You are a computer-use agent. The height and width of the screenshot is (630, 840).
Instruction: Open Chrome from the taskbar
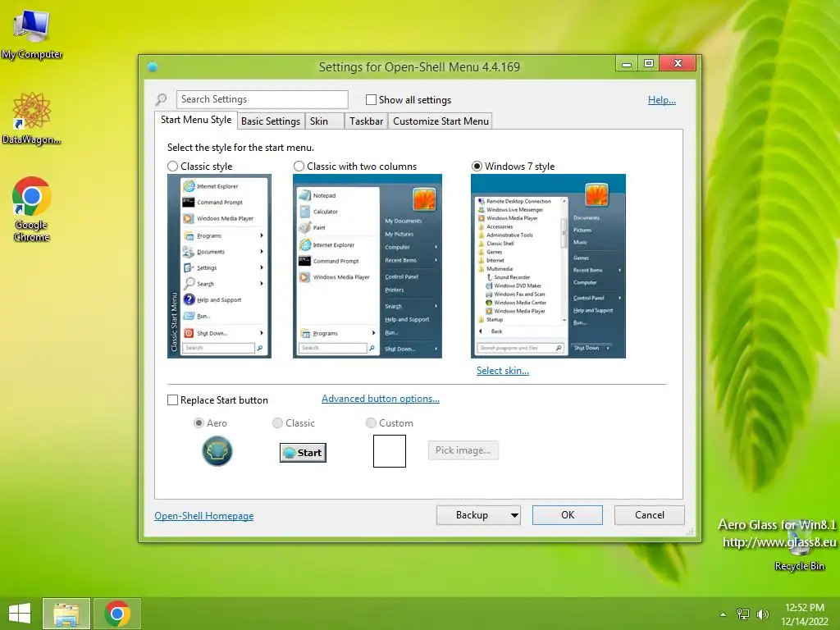117,614
